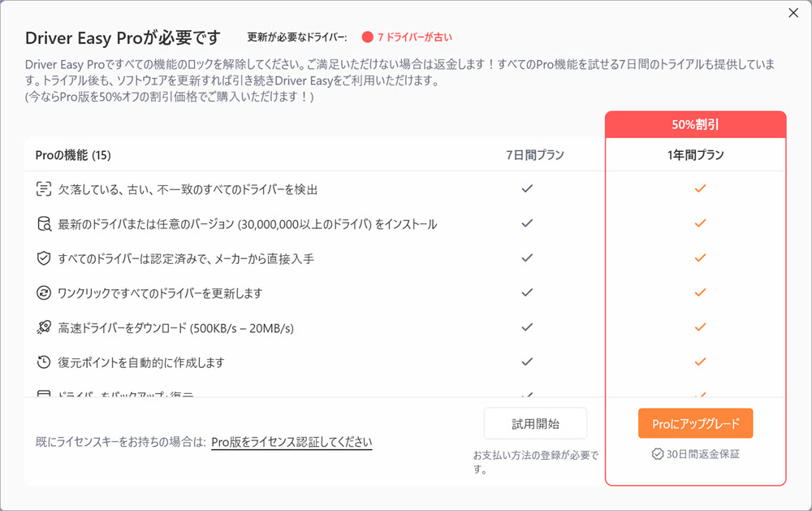Click 7日間プラン checkmark for 欠落している row
Viewport: 812px width, 511px height.
[527, 188]
